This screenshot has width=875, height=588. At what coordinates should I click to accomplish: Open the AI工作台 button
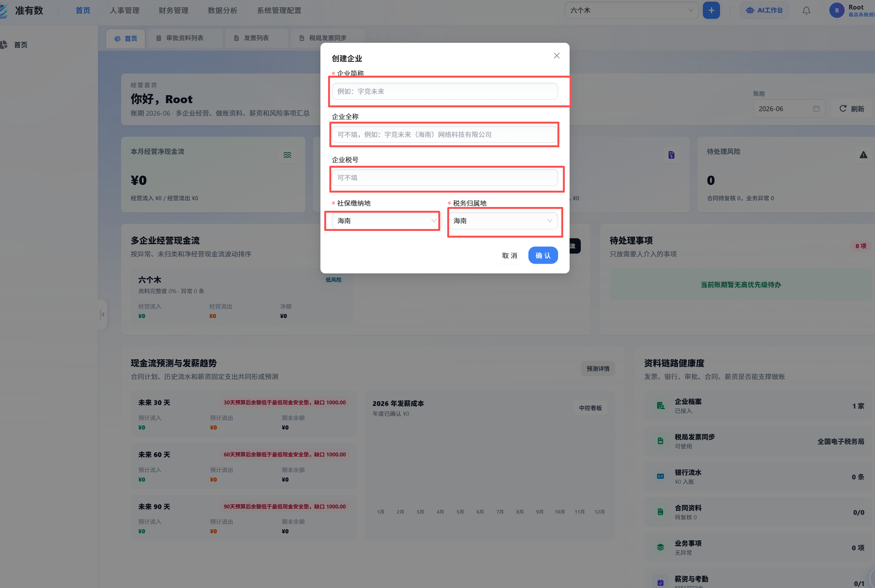764,11
